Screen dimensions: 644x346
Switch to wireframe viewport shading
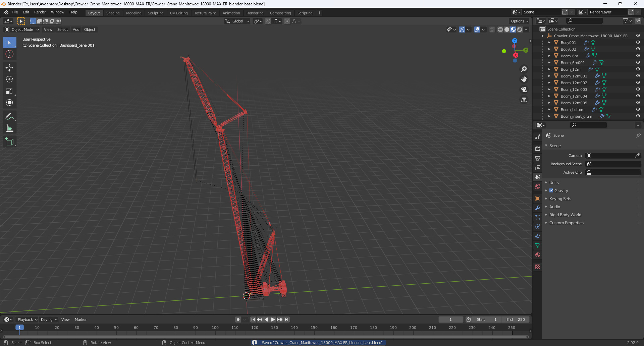click(x=500, y=30)
